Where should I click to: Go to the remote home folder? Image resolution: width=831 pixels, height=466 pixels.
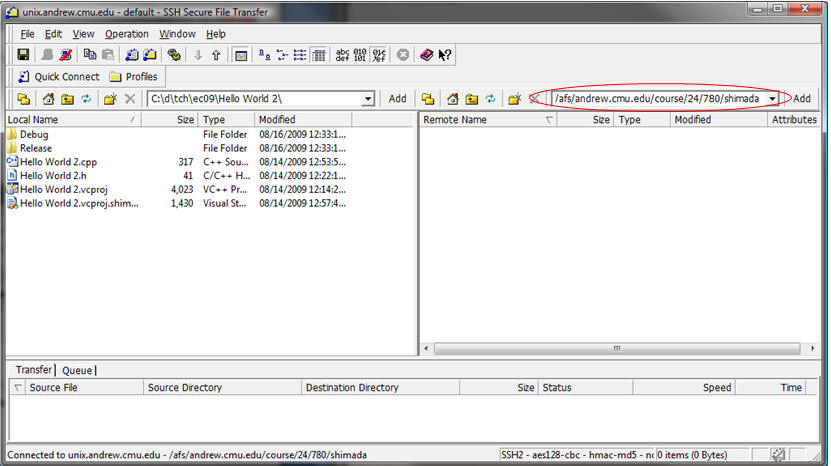tap(453, 99)
